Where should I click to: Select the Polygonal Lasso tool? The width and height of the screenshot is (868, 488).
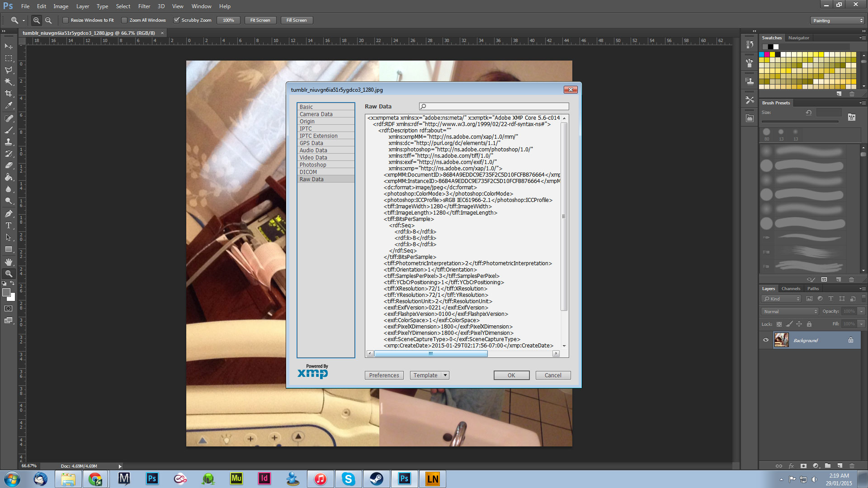9,70
